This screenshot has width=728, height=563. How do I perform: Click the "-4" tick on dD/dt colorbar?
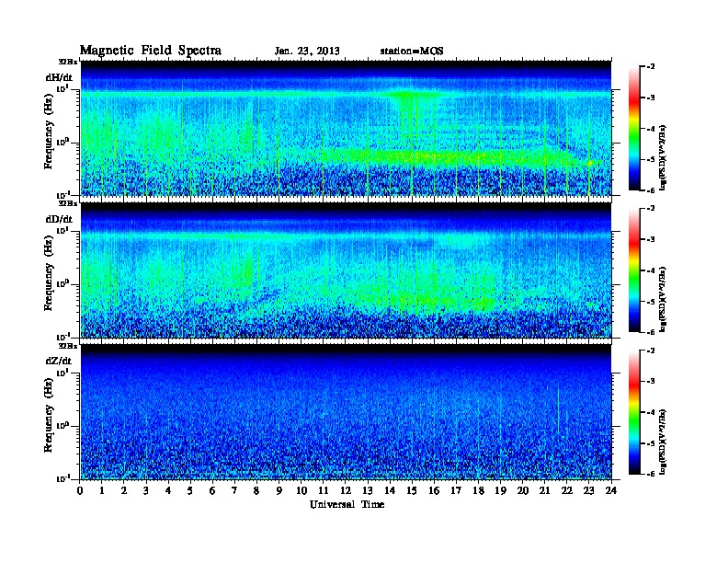click(652, 270)
